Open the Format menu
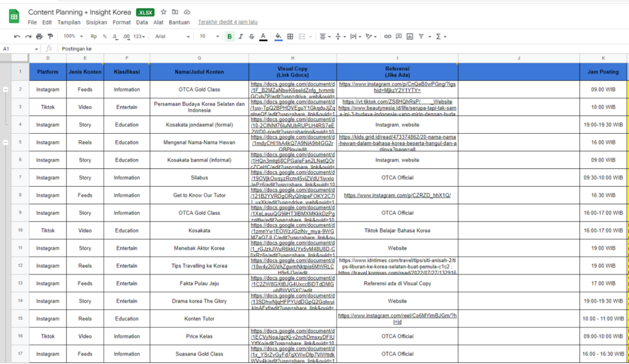Viewport: 629px width, 364px height. pos(122,23)
